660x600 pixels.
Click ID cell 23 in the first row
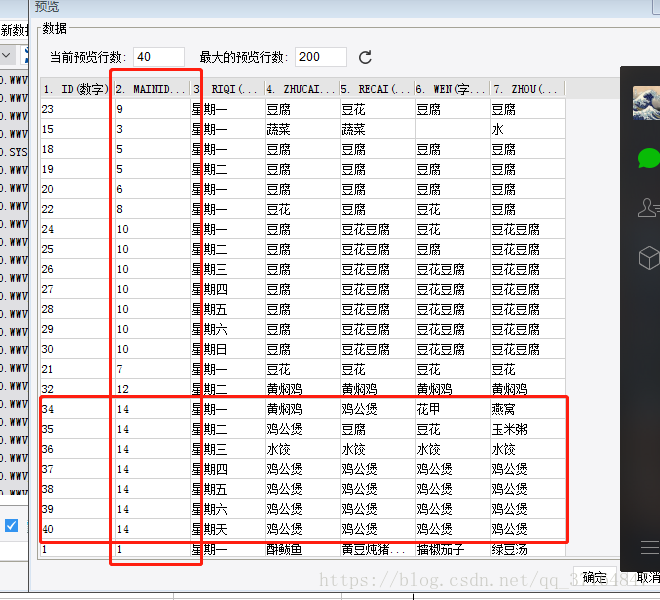pos(76,109)
